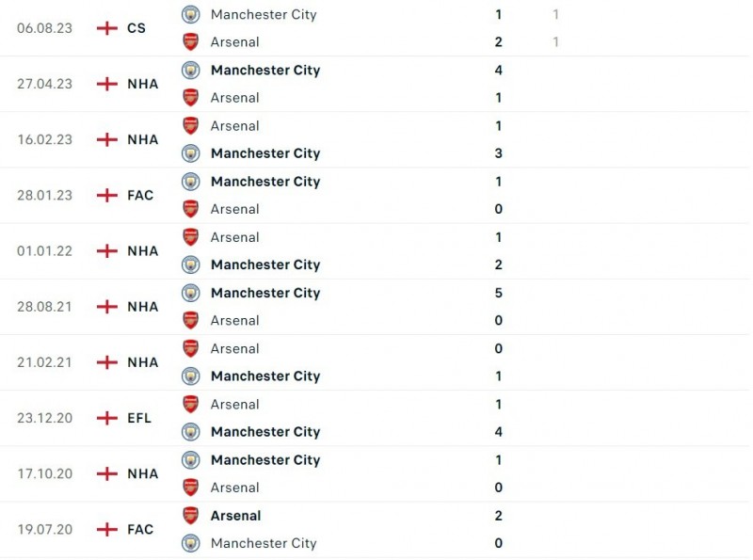Click England flag beside CS competition
Viewport: 753px width, 560px height.
(107, 28)
